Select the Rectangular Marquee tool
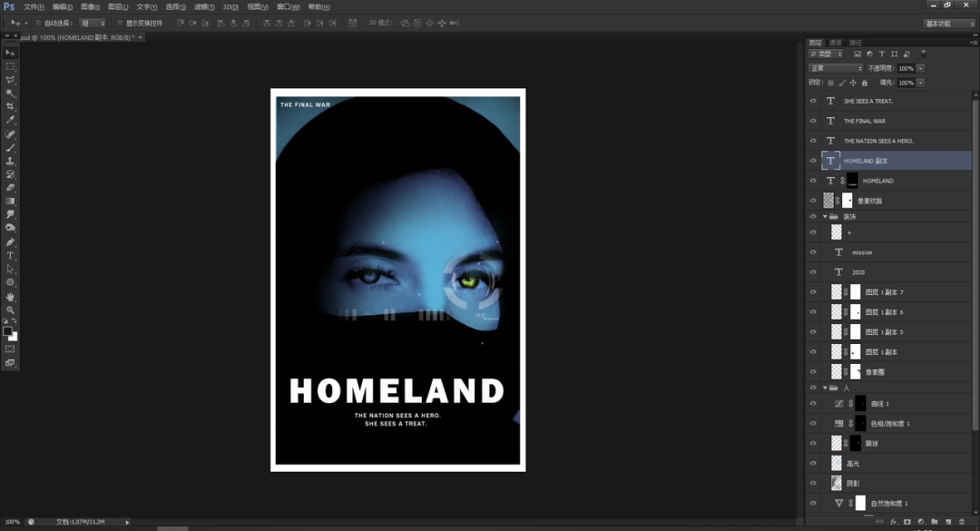 point(10,66)
